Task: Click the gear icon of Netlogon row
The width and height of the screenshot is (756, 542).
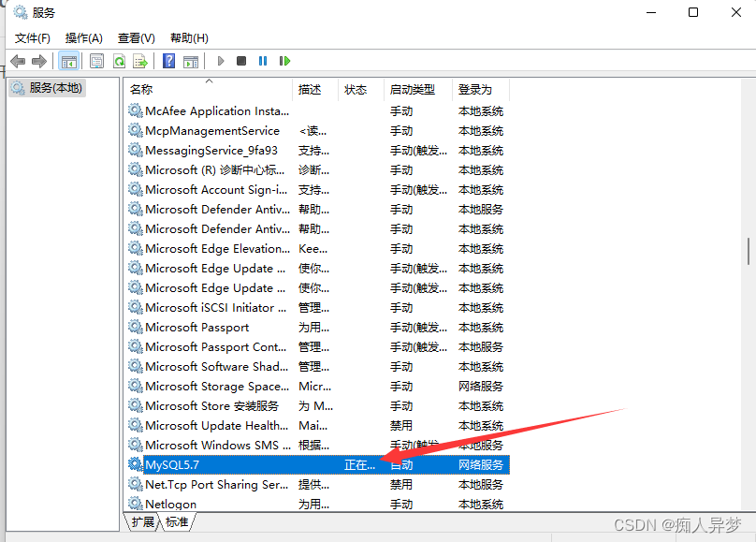Action: [x=135, y=504]
